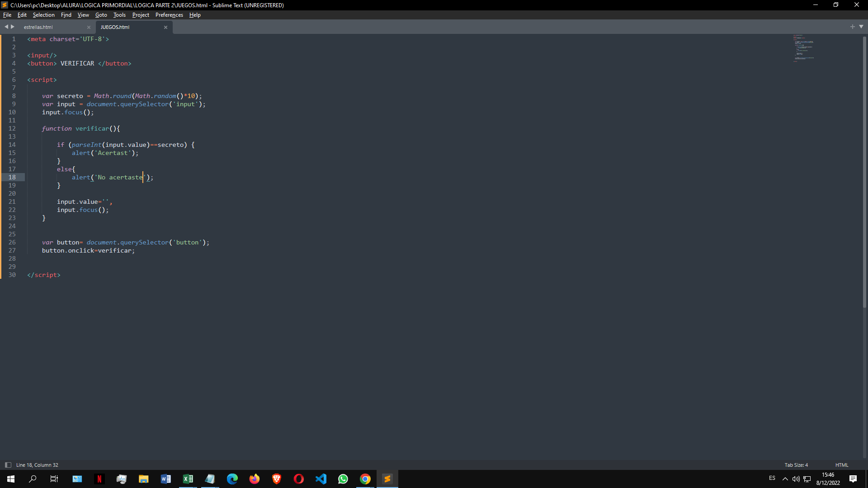Focus Sublime Text taskbar icon

[387, 479]
